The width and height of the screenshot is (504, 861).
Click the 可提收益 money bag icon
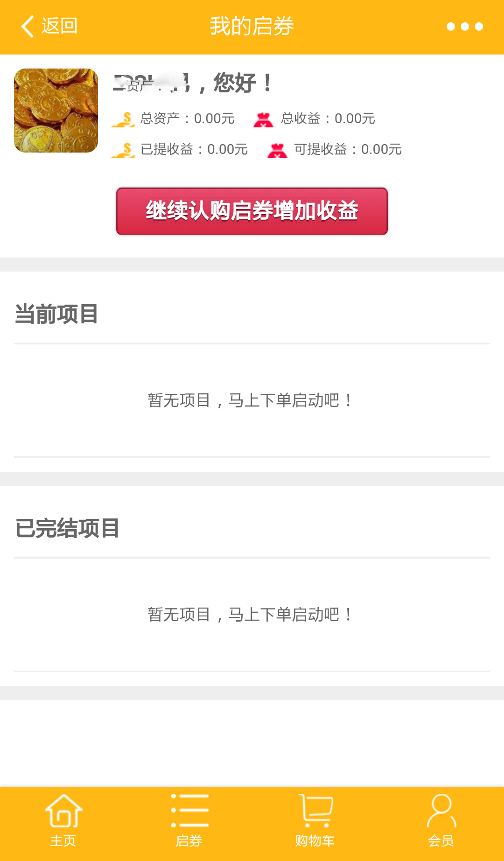tap(277, 150)
